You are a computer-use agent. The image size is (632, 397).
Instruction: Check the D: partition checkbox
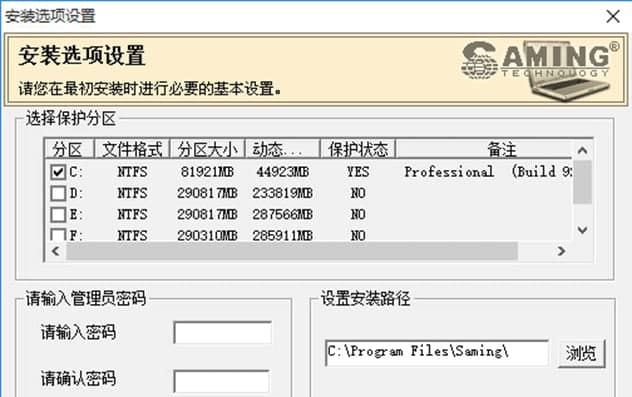click(x=58, y=193)
